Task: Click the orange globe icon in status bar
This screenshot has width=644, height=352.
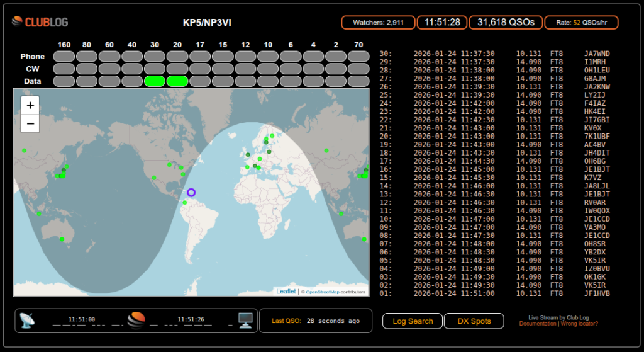Action: (136, 321)
